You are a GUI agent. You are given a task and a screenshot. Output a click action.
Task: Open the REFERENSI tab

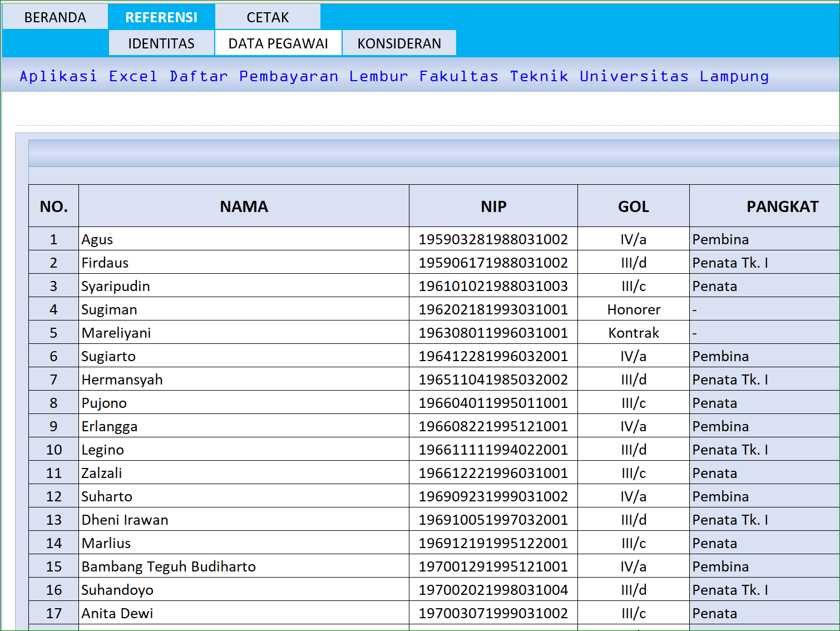(161, 16)
